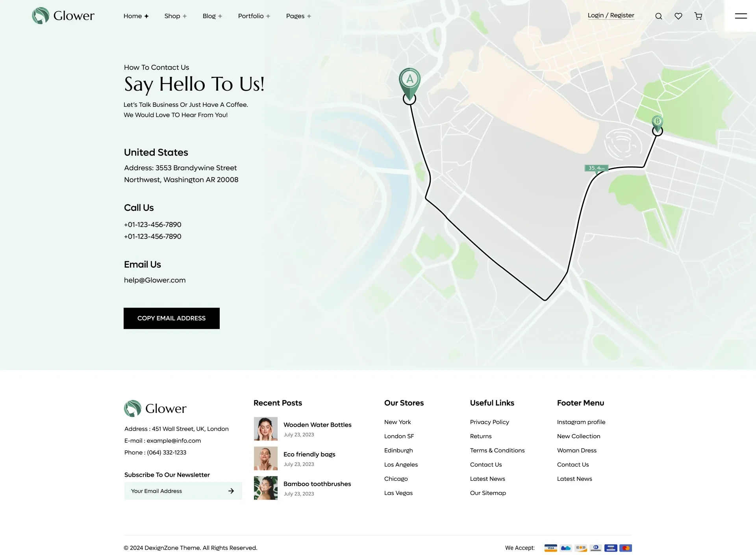Expand the Pages menu
The height and width of the screenshot is (560, 756).
[x=299, y=16]
